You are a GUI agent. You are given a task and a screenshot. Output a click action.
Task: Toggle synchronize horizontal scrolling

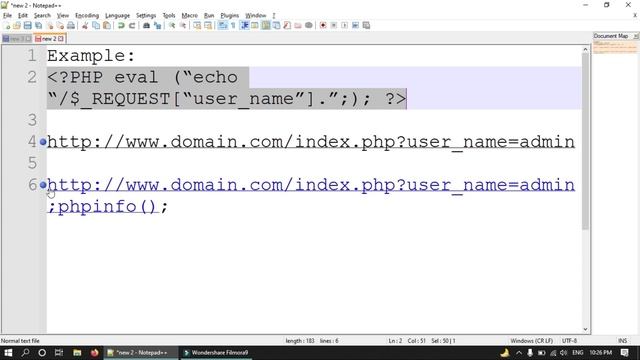[x=208, y=25]
